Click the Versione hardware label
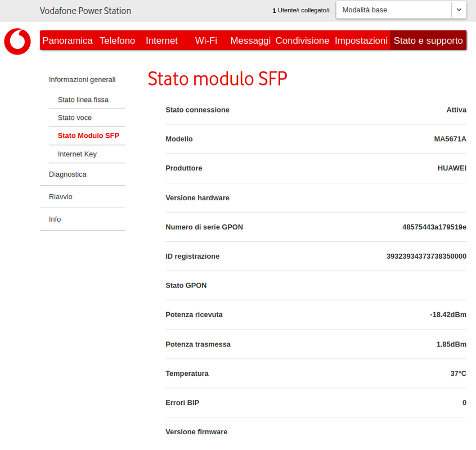476x450 pixels. click(197, 198)
